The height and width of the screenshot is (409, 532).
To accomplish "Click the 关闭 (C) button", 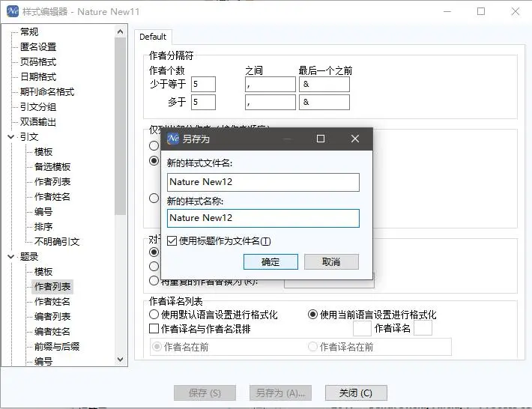I will (356, 393).
